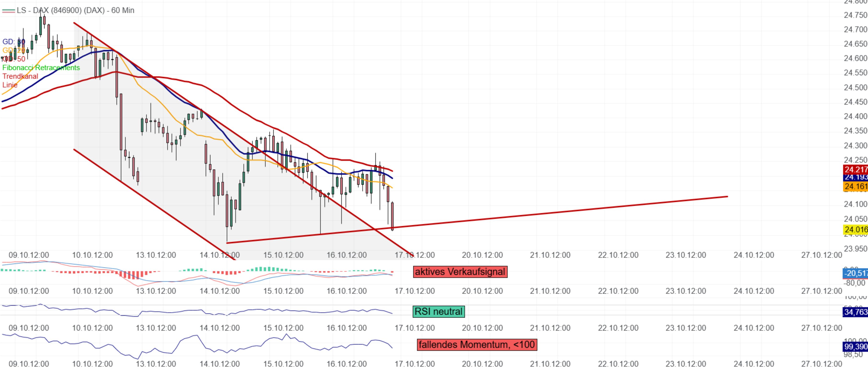Click the 34,763 RSI value tag
This screenshot has height=369, width=868.
pos(855,312)
